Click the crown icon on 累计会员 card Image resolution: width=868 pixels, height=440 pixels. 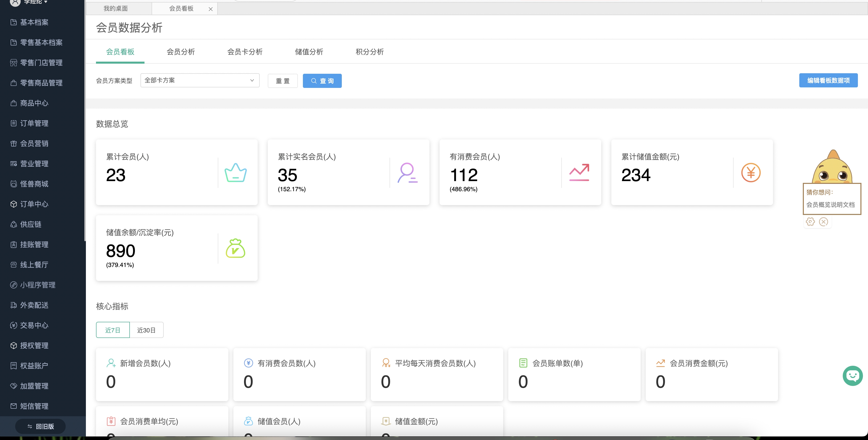pyautogui.click(x=235, y=173)
